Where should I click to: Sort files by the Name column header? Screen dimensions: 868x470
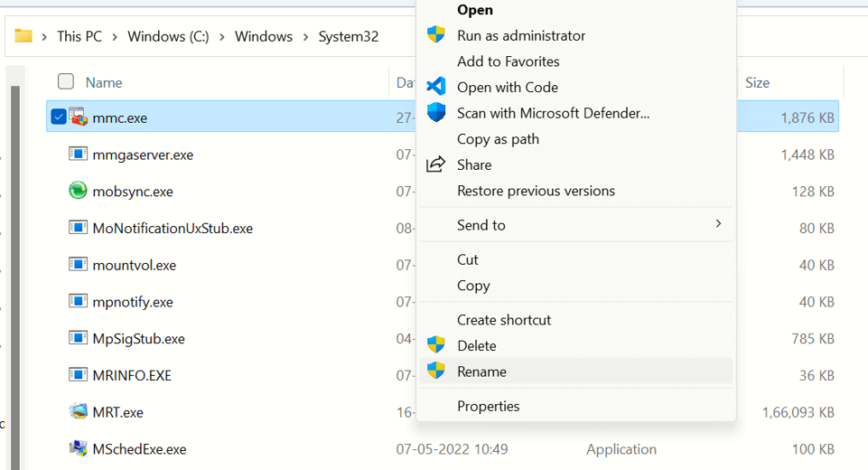point(104,82)
